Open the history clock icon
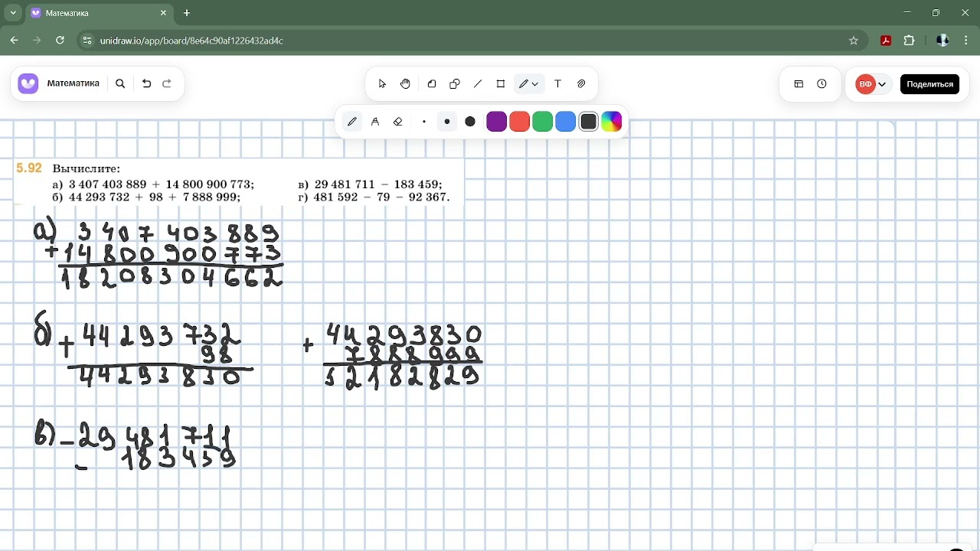 click(822, 84)
